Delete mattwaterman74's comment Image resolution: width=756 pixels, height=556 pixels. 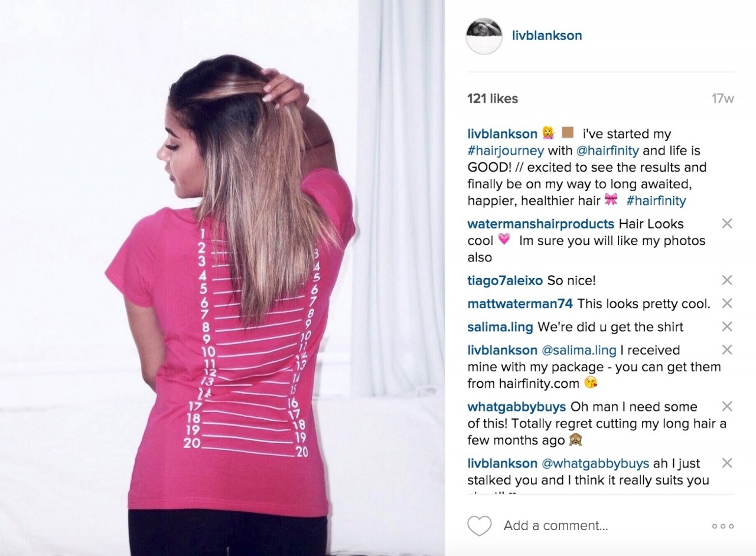[x=727, y=303]
